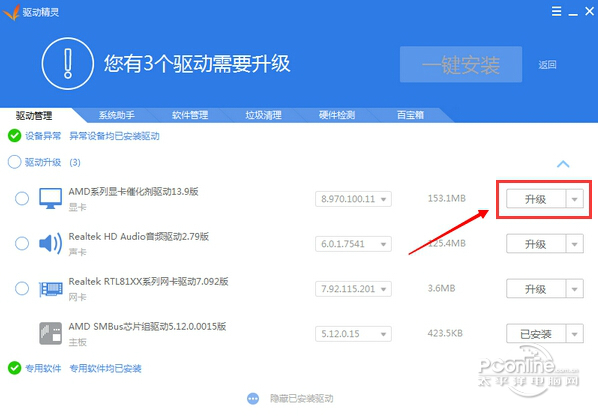Open version dropdown 7.92.115.201

[353, 289]
